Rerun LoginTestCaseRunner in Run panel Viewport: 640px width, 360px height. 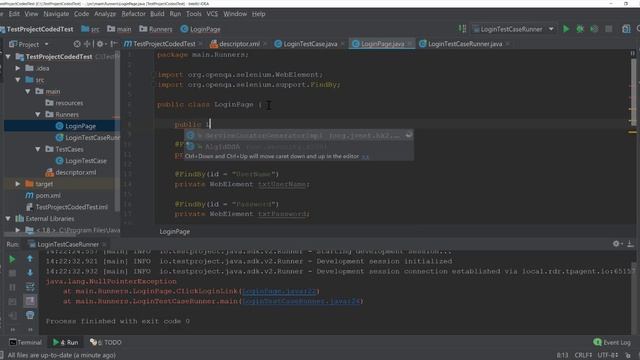(x=12, y=259)
